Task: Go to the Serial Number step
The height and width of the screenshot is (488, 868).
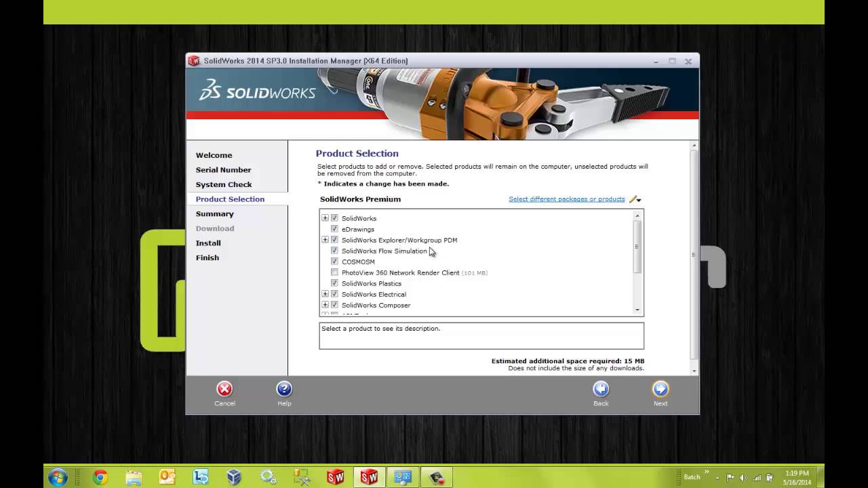Action: [x=223, y=170]
